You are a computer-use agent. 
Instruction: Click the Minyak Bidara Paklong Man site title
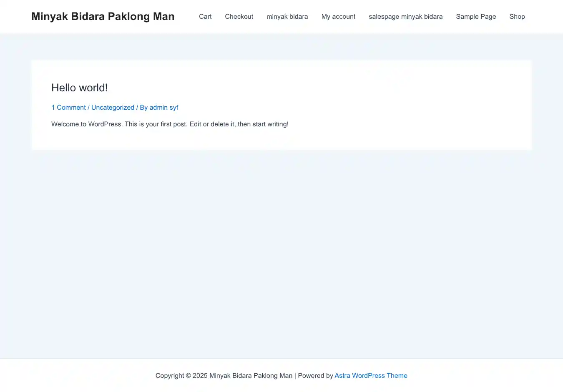tap(103, 17)
